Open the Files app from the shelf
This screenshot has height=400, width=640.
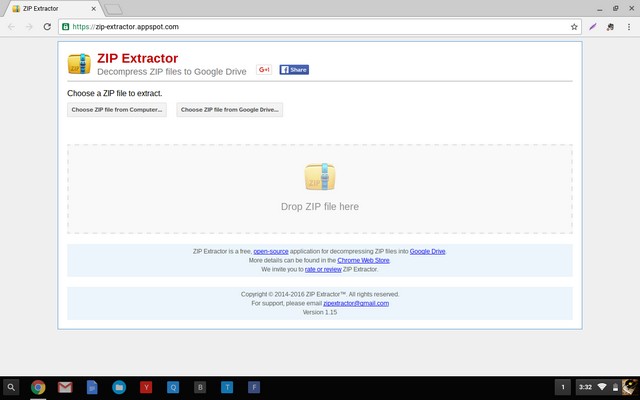coord(119,387)
